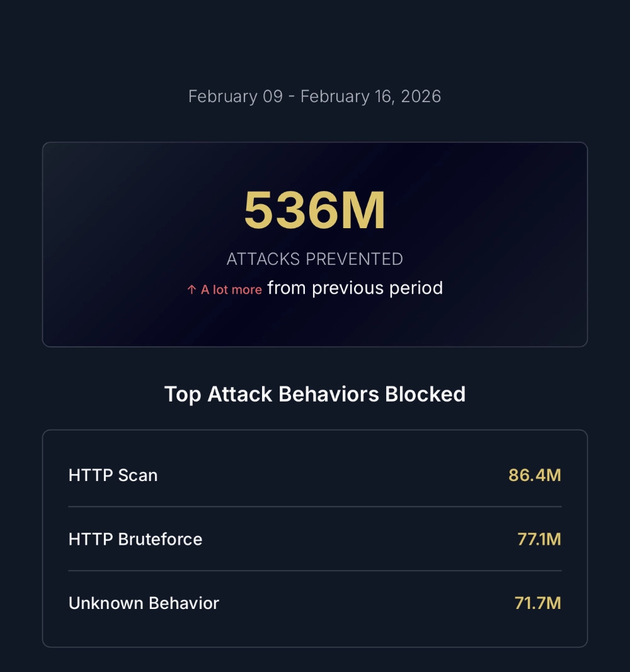The image size is (630, 672).
Task: Click divider line below HTTP Scan row
Action: tap(314, 507)
